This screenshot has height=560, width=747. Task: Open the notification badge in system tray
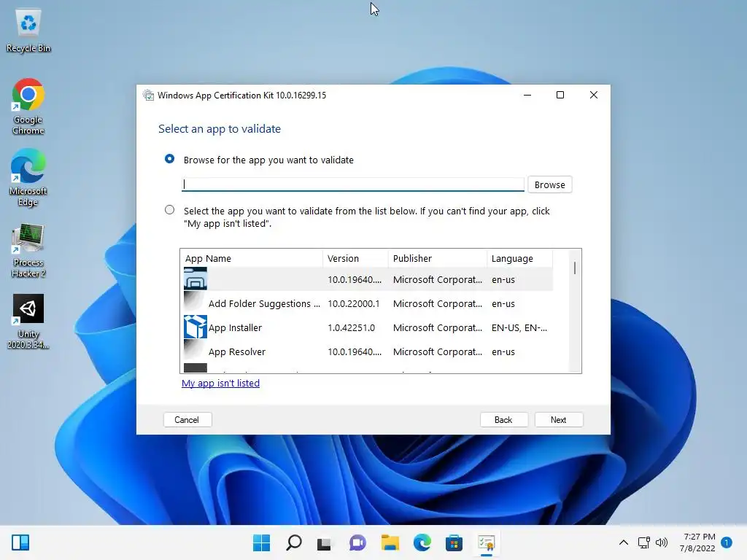(727, 542)
